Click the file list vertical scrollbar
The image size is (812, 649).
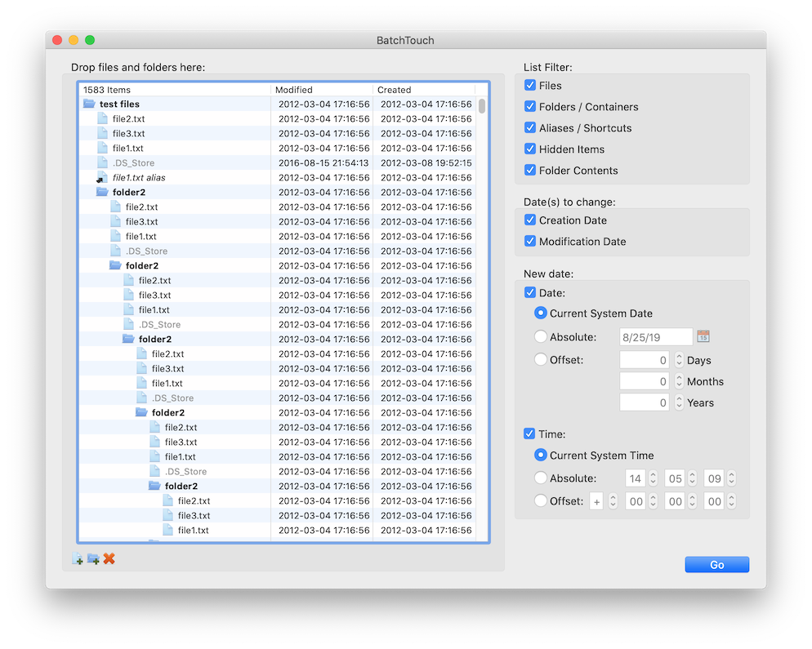coord(482,106)
